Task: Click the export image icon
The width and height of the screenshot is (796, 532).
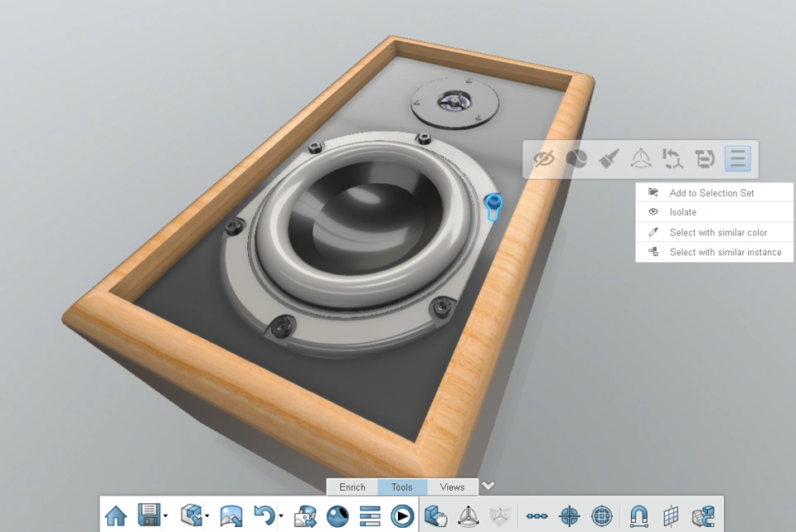Action: click(305, 516)
